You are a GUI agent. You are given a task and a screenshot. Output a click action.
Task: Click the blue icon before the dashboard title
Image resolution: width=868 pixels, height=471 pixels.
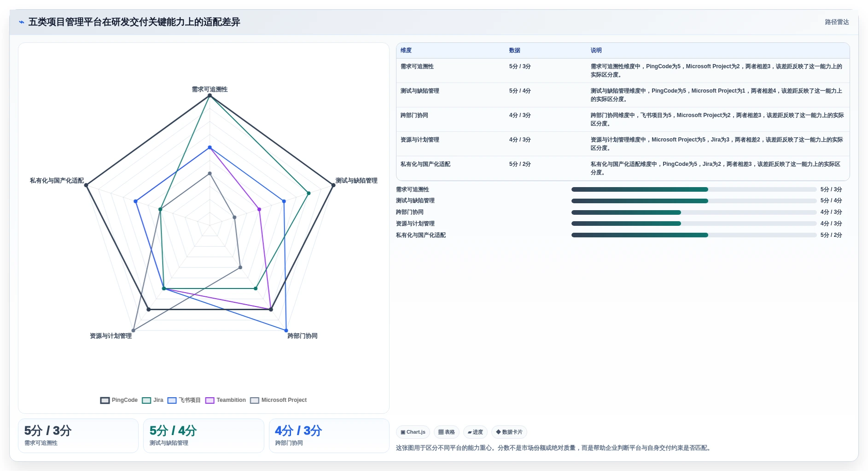coord(21,22)
